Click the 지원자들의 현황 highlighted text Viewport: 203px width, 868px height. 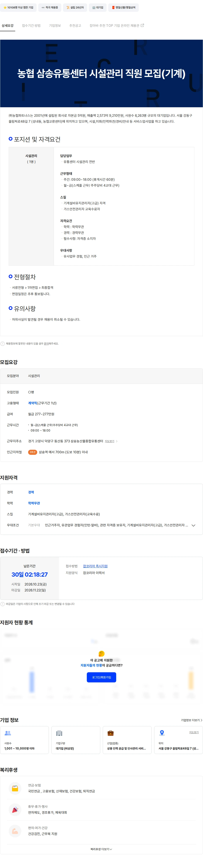pyautogui.click(x=91, y=665)
